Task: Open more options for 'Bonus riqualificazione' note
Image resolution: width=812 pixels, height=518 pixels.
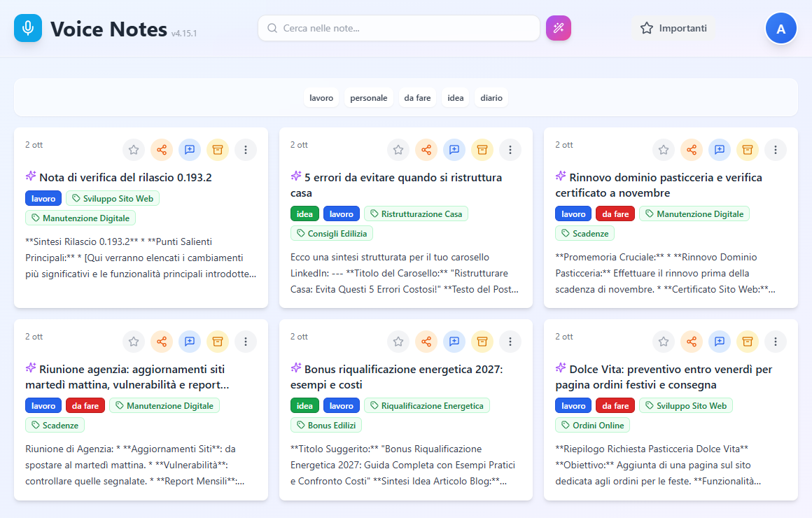Action: pos(510,342)
